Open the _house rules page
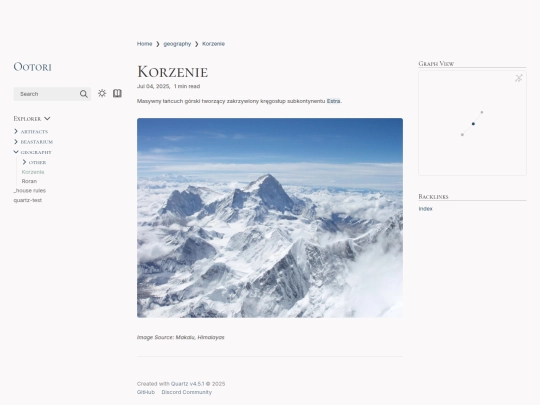 tap(30, 190)
